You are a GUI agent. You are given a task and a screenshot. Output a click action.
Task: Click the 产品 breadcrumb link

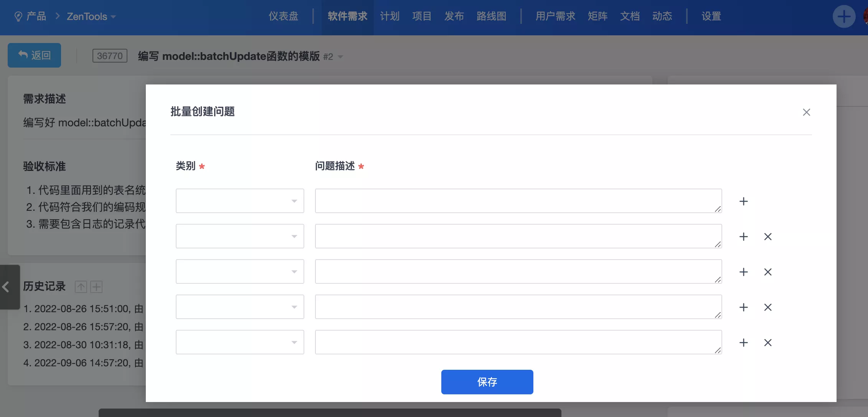tap(36, 16)
